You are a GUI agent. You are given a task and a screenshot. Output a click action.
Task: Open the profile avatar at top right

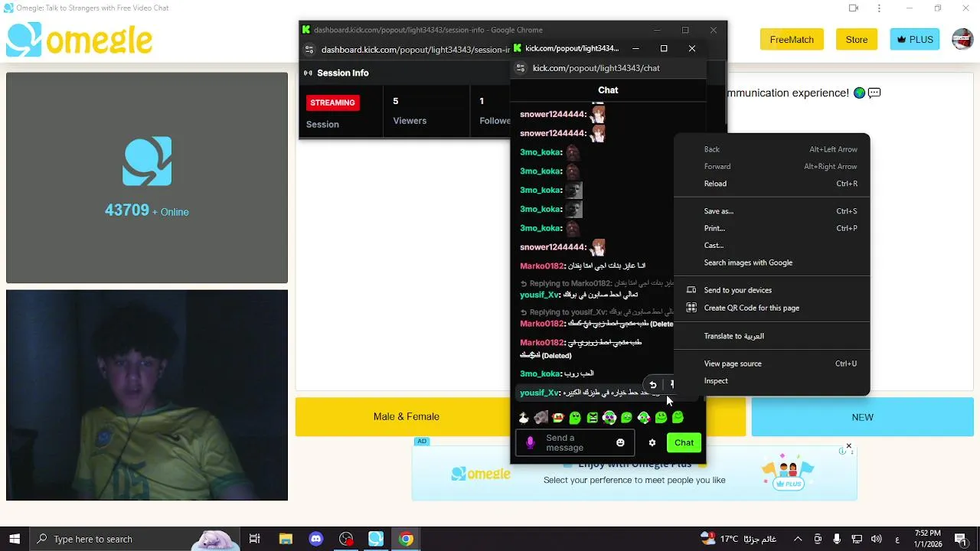(x=962, y=39)
